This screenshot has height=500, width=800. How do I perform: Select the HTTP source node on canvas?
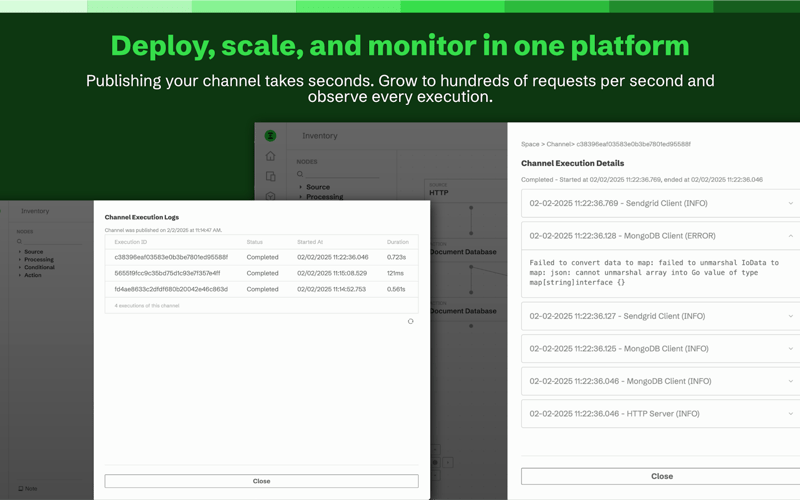tap(465, 190)
